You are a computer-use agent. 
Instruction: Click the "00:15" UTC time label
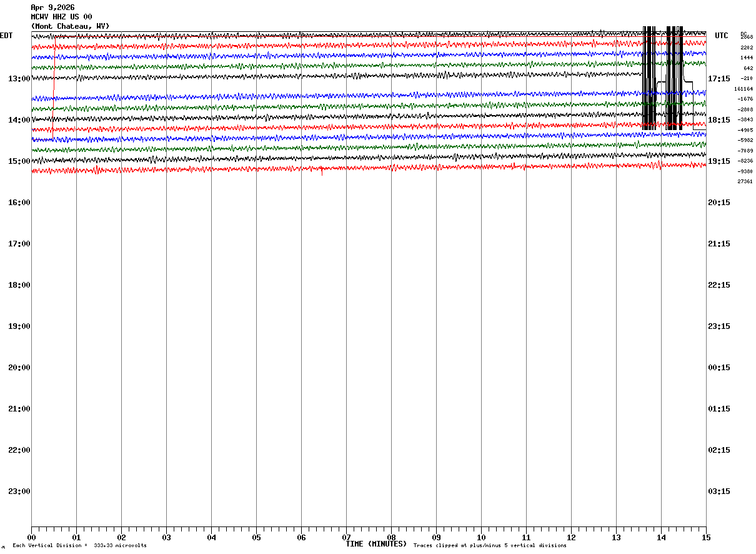719,368
